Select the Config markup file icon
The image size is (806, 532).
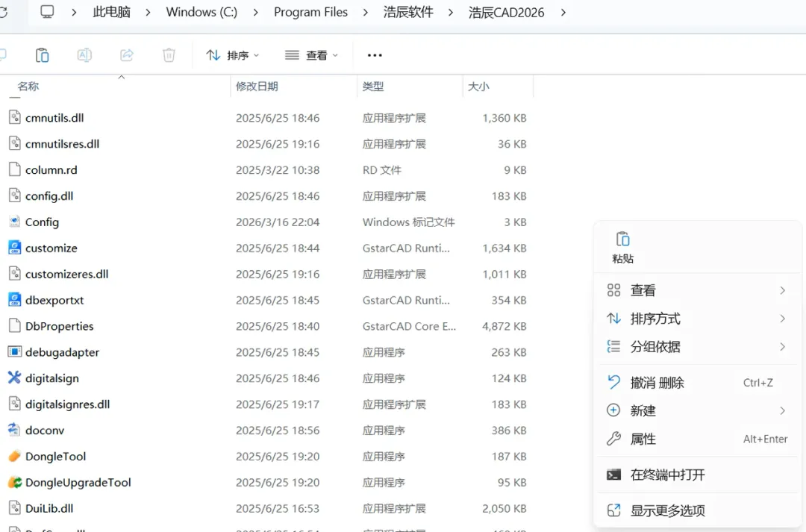point(14,222)
